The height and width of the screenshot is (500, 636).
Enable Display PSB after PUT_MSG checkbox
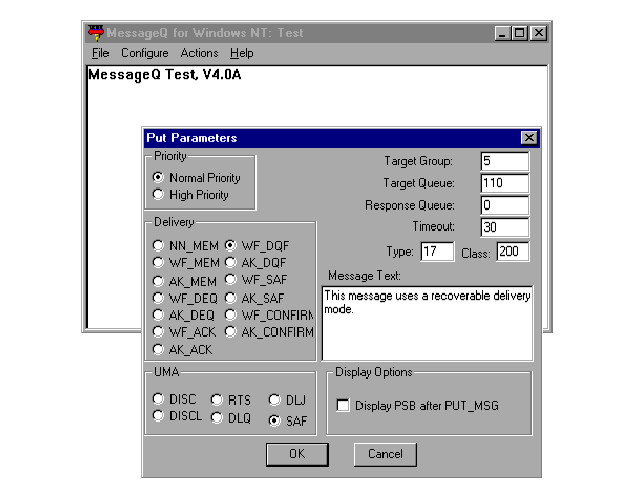[x=343, y=405]
